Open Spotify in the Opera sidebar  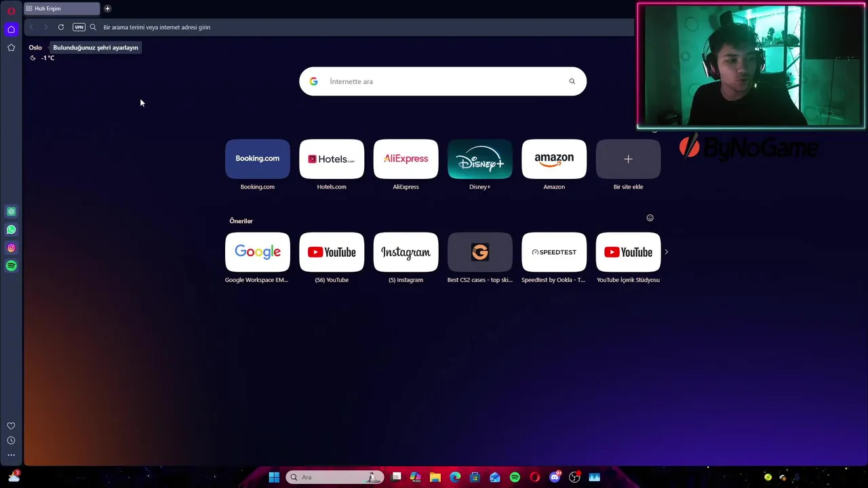click(x=11, y=266)
